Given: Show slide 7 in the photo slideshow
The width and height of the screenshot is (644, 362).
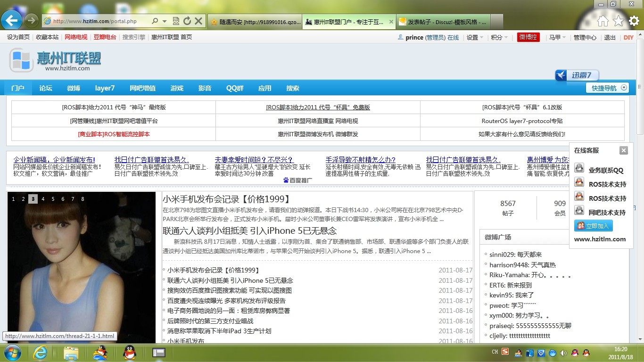Looking at the screenshot, I should click(x=73, y=199).
